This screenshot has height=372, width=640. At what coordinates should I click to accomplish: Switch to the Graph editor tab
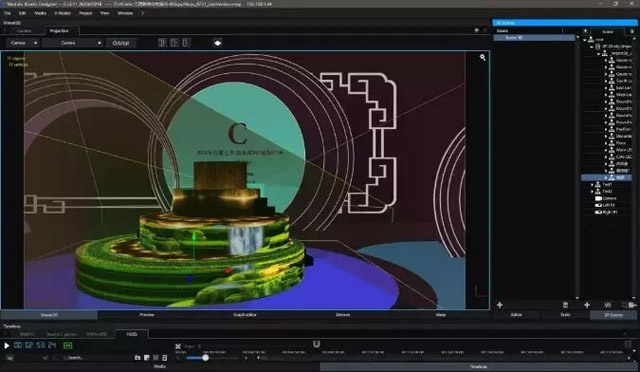245,315
